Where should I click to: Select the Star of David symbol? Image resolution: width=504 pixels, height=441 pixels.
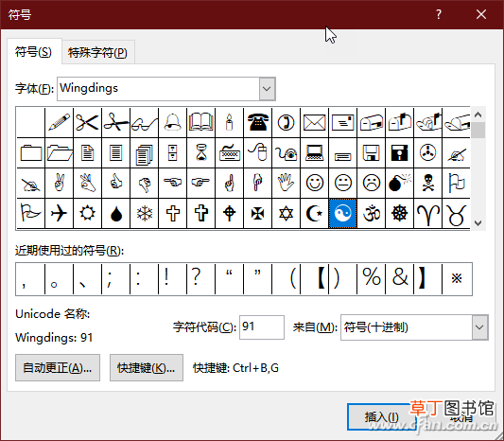coord(287,213)
